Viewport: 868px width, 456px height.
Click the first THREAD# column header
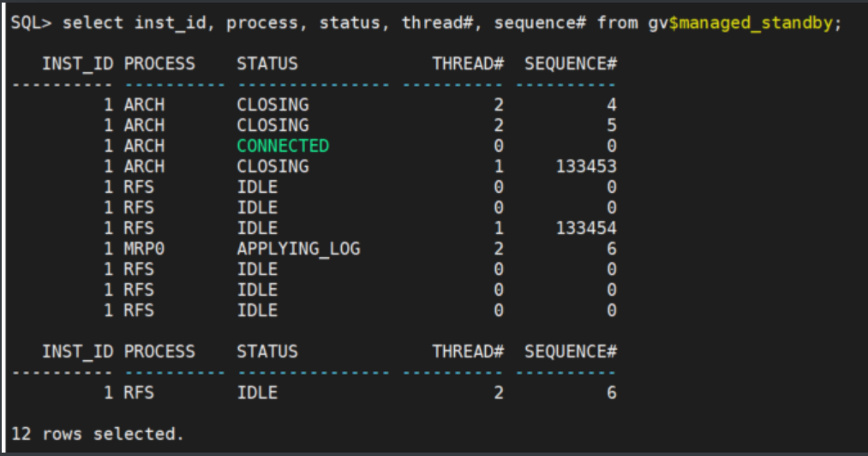pyautogui.click(x=467, y=63)
